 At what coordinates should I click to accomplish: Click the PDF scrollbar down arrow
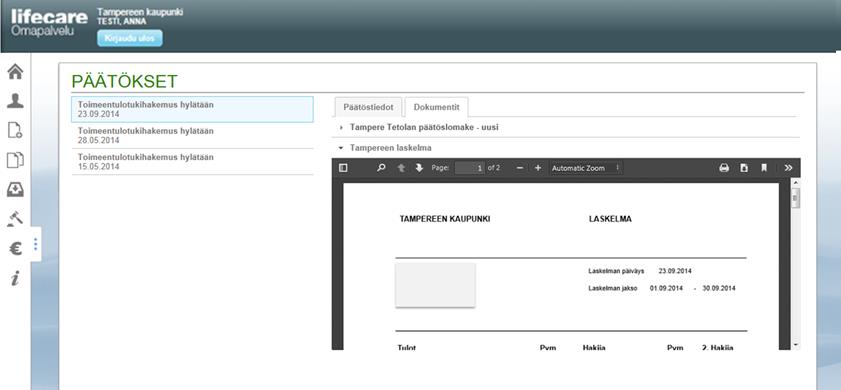point(795,345)
